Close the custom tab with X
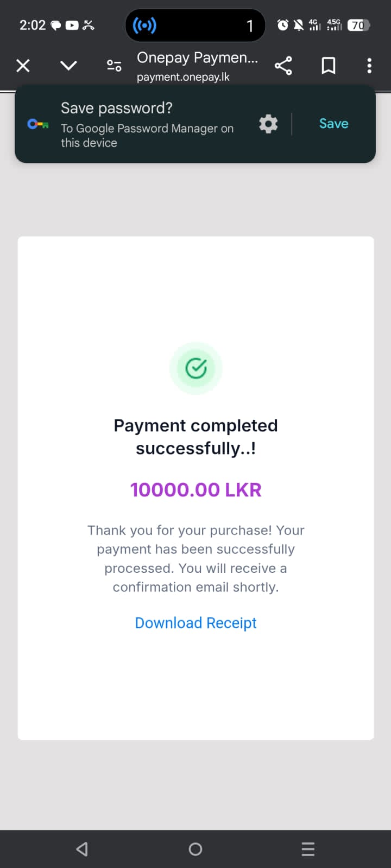 pyautogui.click(x=23, y=66)
